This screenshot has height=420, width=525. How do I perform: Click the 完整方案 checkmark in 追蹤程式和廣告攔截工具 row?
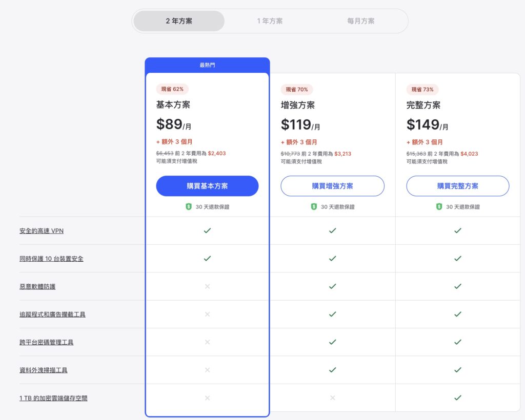pyautogui.click(x=458, y=314)
